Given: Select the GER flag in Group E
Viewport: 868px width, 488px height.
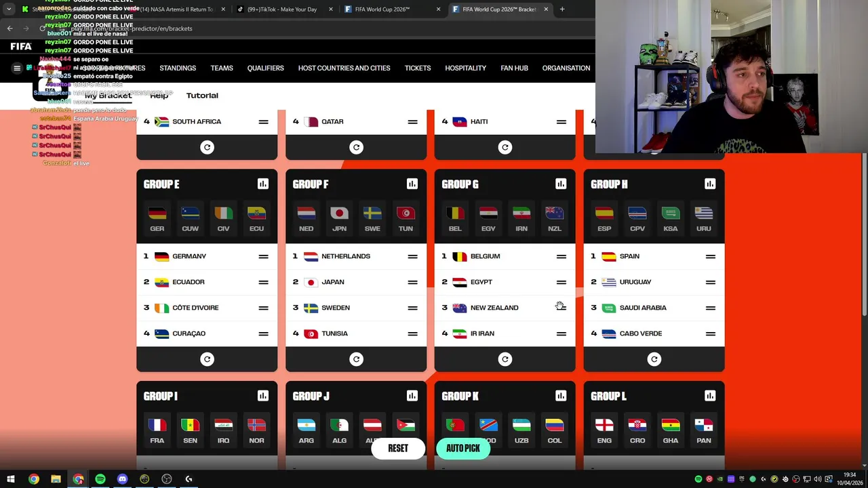Looking at the screenshot, I should coord(157,218).
